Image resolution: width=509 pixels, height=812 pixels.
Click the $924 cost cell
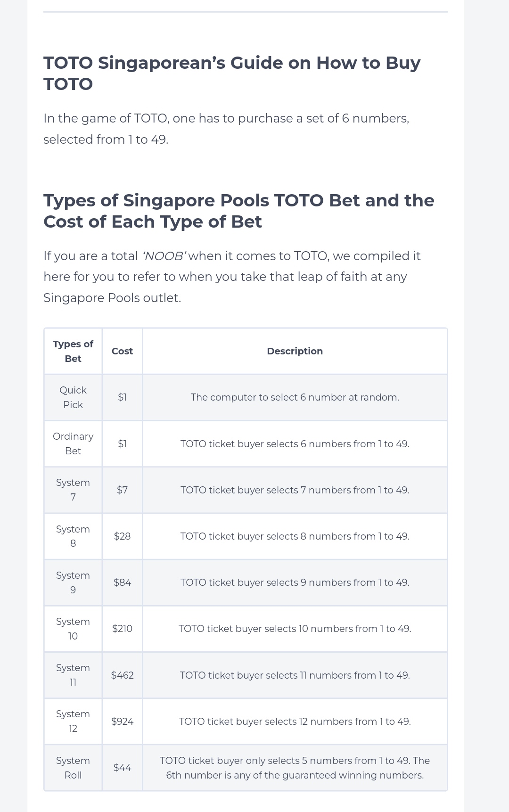122,722
